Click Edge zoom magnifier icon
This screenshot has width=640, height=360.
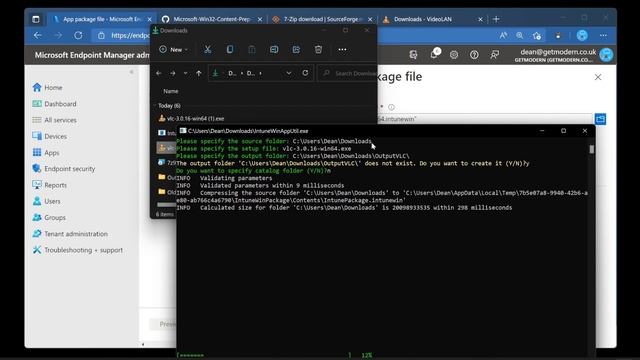519,36
